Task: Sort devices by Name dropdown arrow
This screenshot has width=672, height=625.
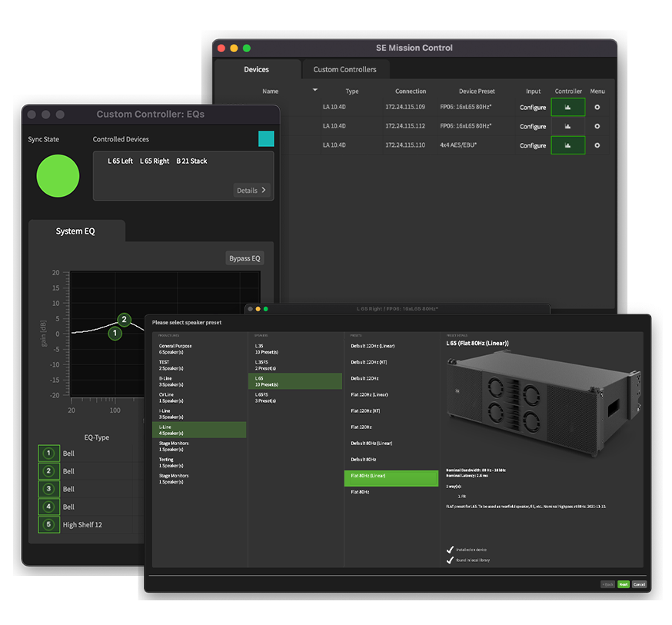Action: coord(315,90)
